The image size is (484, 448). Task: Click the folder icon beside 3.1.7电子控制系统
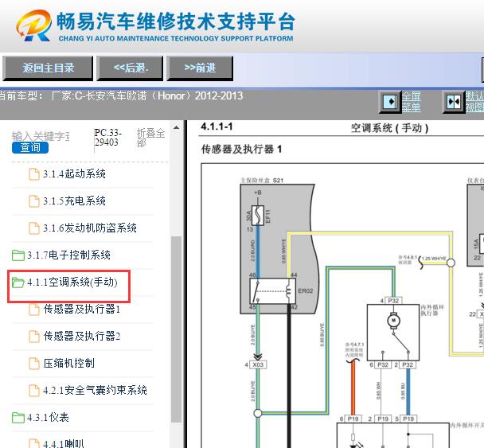18,255
